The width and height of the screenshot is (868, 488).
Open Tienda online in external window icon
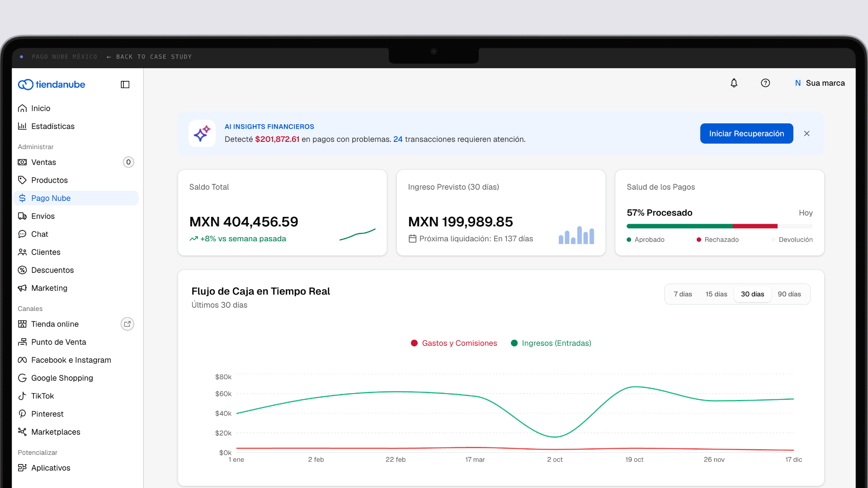pos(127,324)
